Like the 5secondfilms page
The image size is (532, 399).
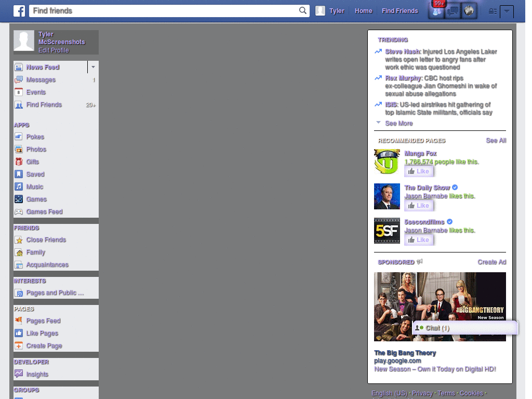[419, 240]
